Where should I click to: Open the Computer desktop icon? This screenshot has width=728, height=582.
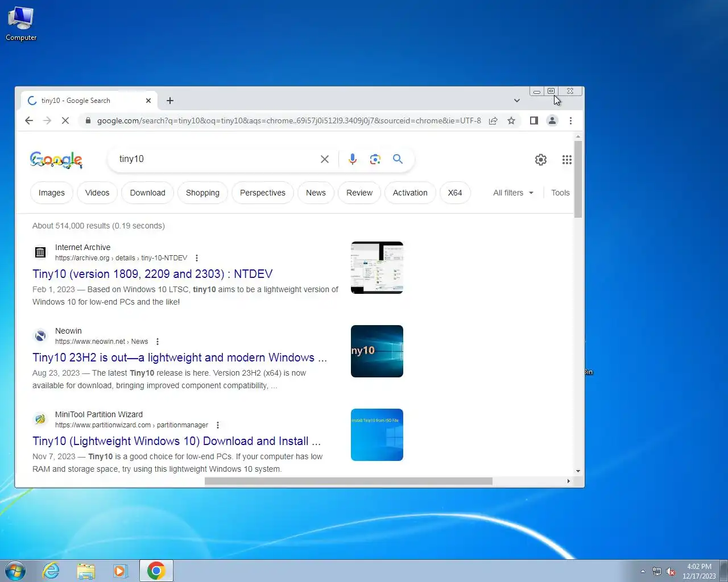pos(21,24)
